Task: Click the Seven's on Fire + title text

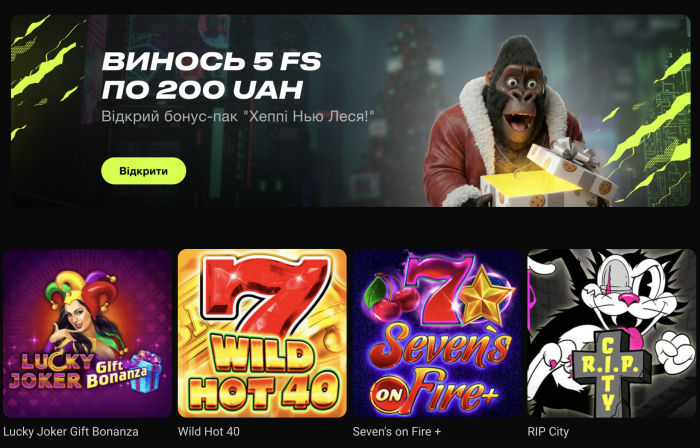Action: (396, 432)
